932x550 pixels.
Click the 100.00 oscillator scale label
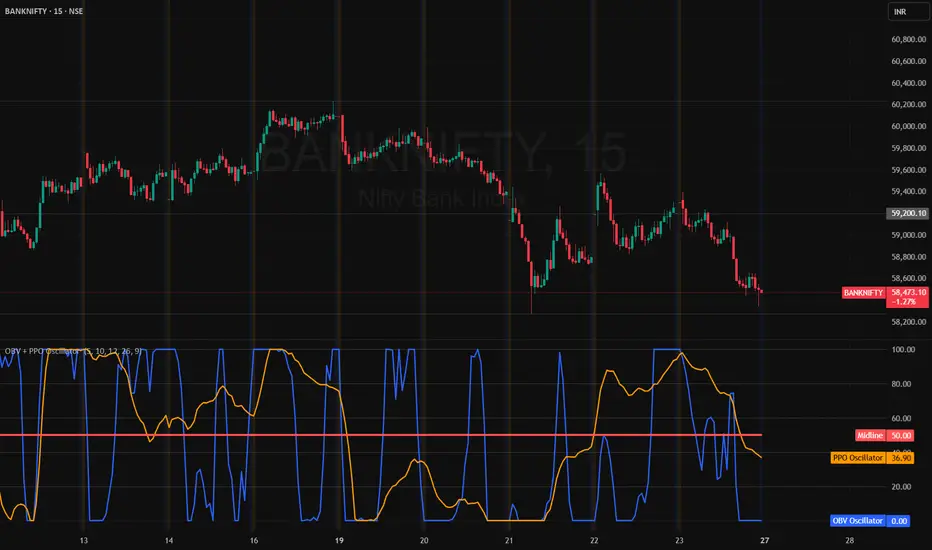tap(903, 350)
